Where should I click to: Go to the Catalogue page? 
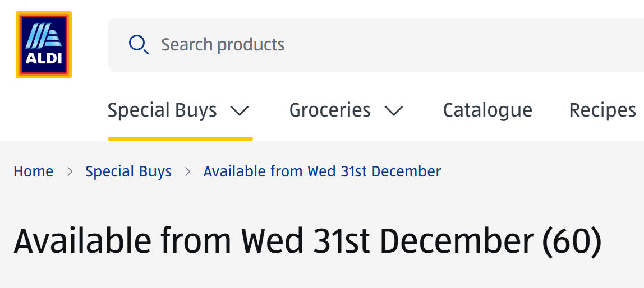[x=487, y=110]
